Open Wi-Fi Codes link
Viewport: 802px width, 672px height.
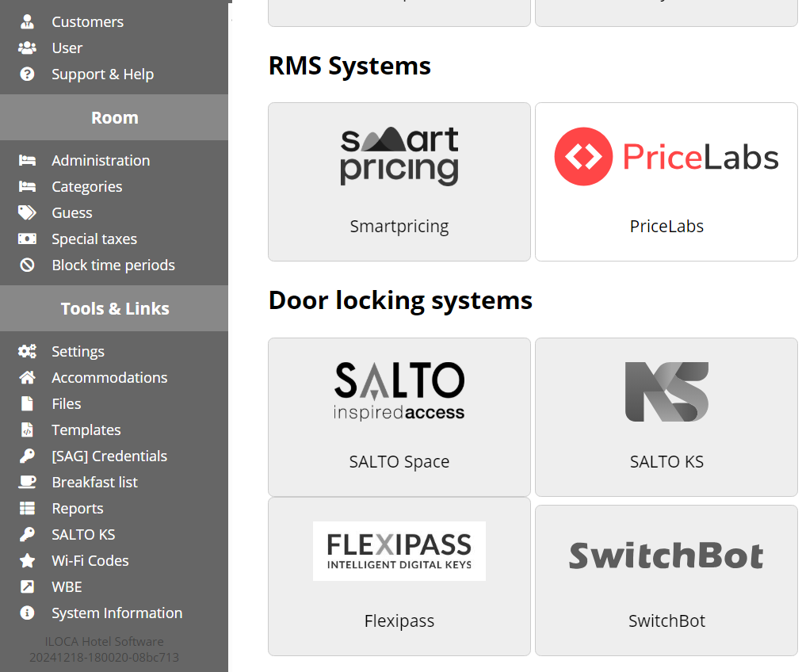90,560
